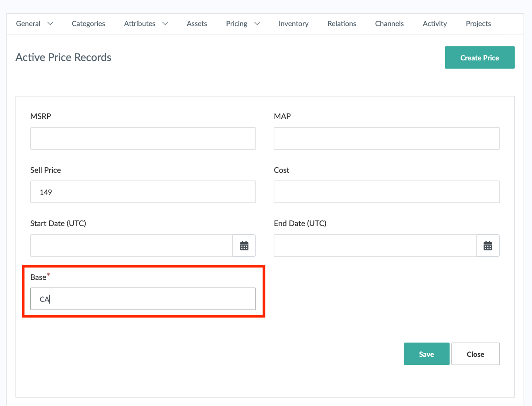Select the Relations tab

coord(342,24)
